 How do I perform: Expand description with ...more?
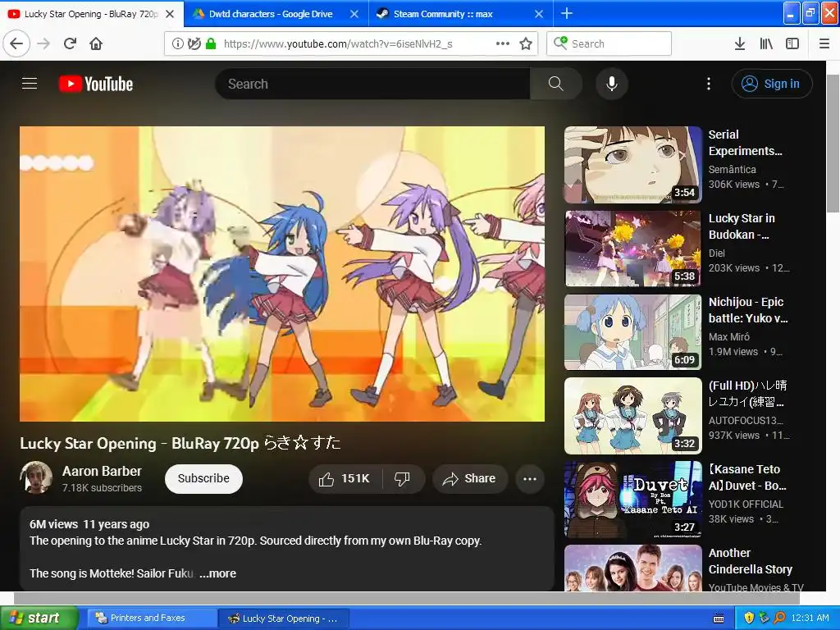pos(217,573)
